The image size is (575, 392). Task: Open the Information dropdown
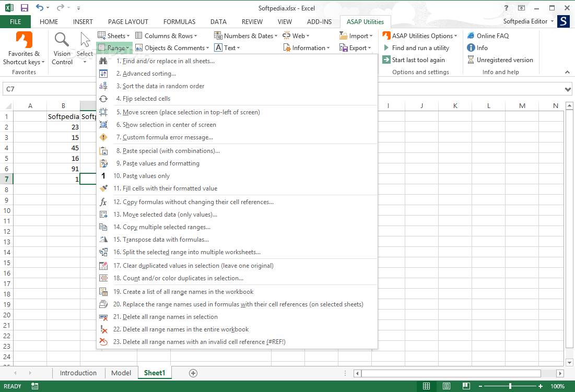point(307,47)
